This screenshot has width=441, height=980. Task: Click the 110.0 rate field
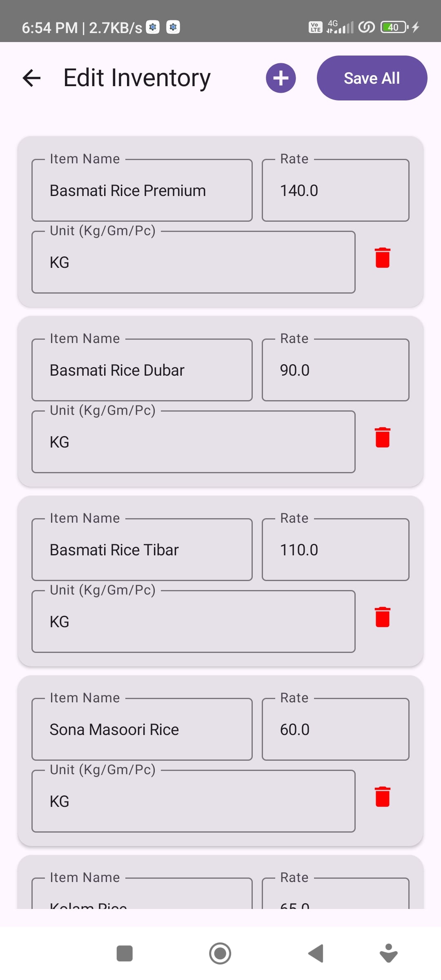(335, 550)
